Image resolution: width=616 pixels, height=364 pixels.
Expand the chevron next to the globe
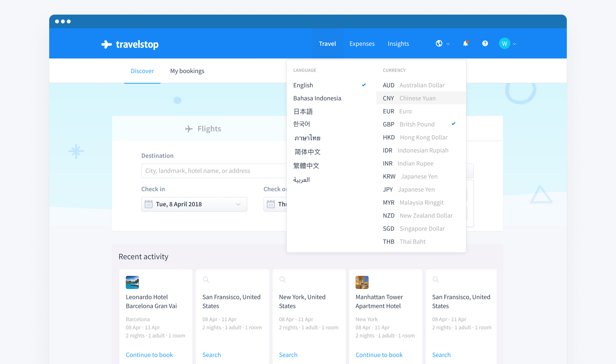tap(448, 44)
